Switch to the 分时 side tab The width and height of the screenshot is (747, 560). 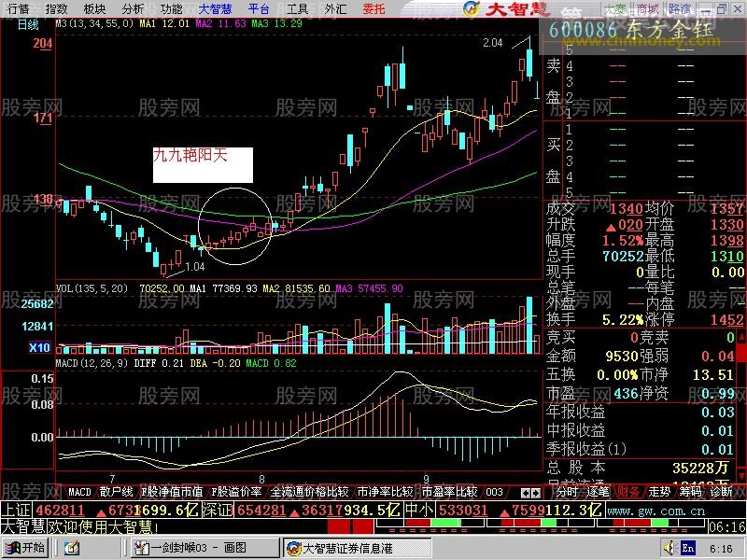pos(567,492)
